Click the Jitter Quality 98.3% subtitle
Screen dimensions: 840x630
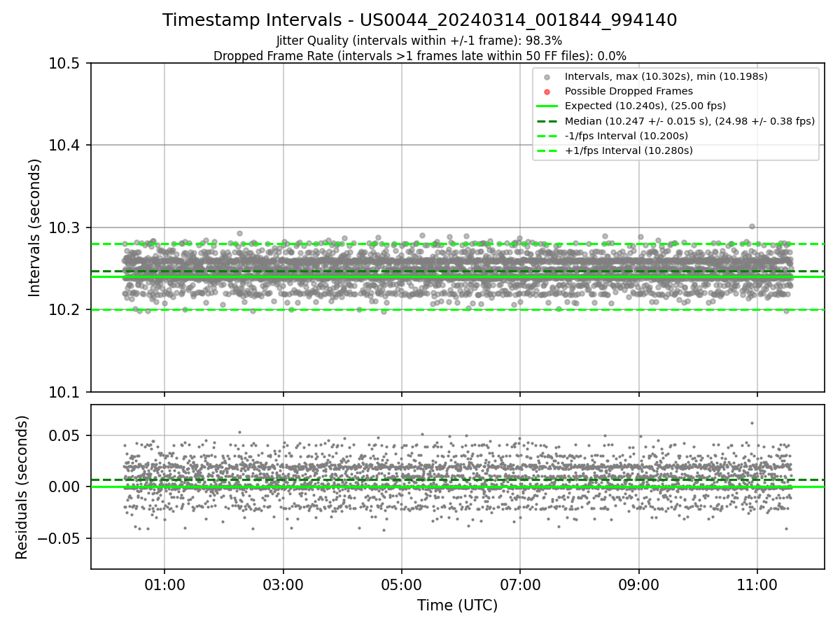[419, 41]
